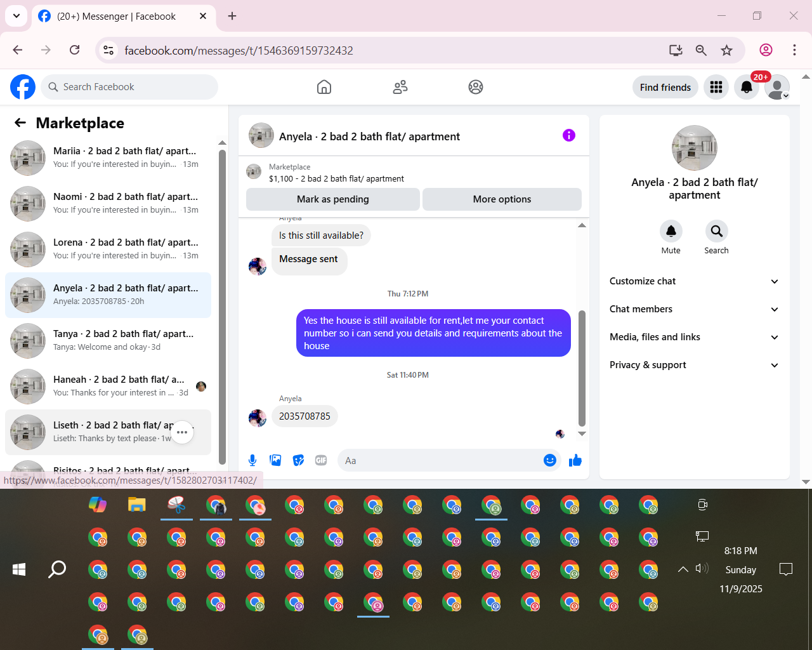Click the phone number message 2035708785

pyautogui.click(x=304, y=416)
